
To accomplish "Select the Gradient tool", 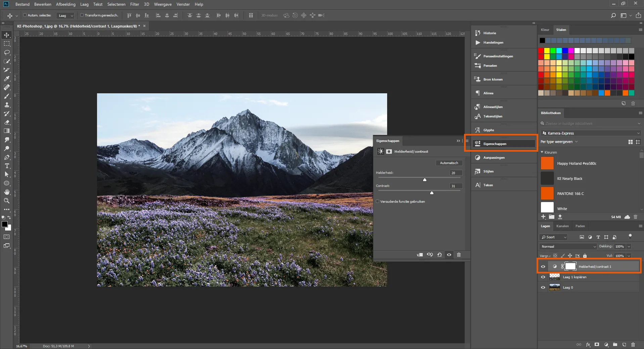I will (7, 131).
